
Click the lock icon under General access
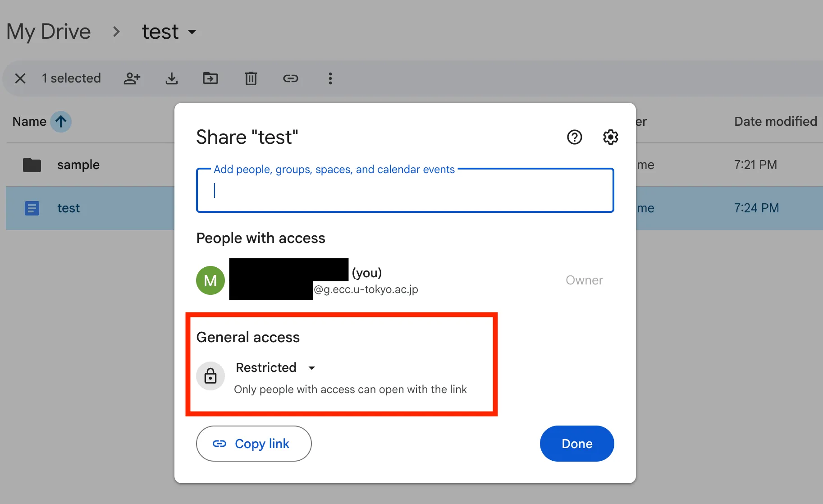pos(210,376)
